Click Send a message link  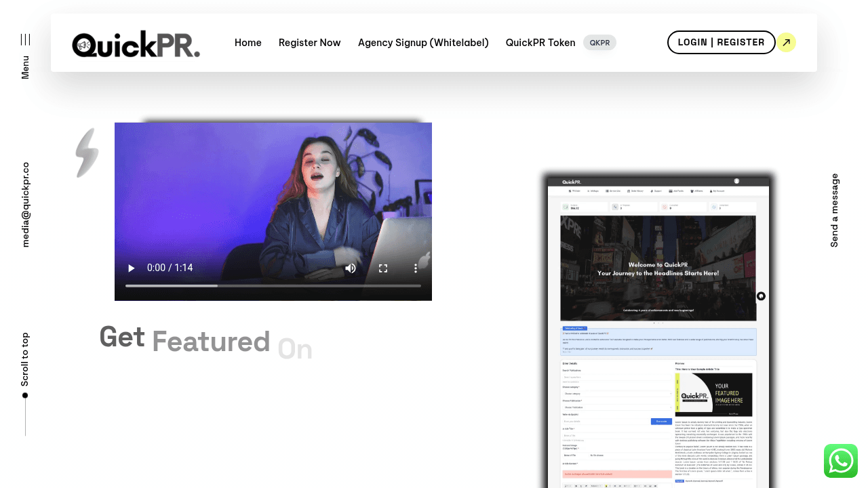[x=835, y=210]
